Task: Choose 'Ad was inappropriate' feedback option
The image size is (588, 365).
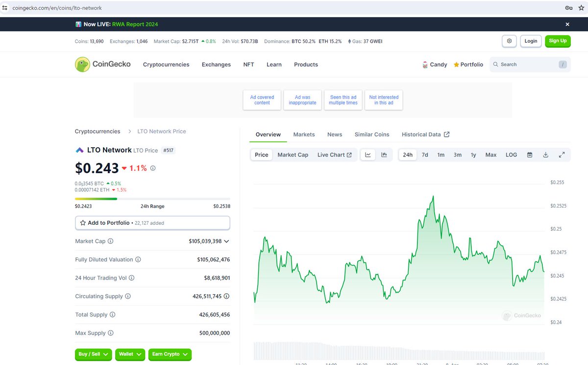Action: pos(303,100)
